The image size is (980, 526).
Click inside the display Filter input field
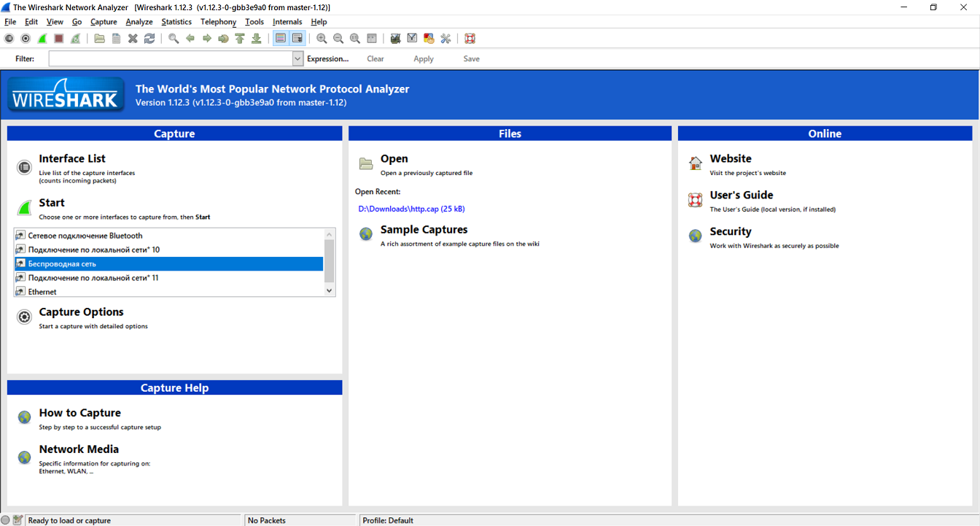click(171, 58)
